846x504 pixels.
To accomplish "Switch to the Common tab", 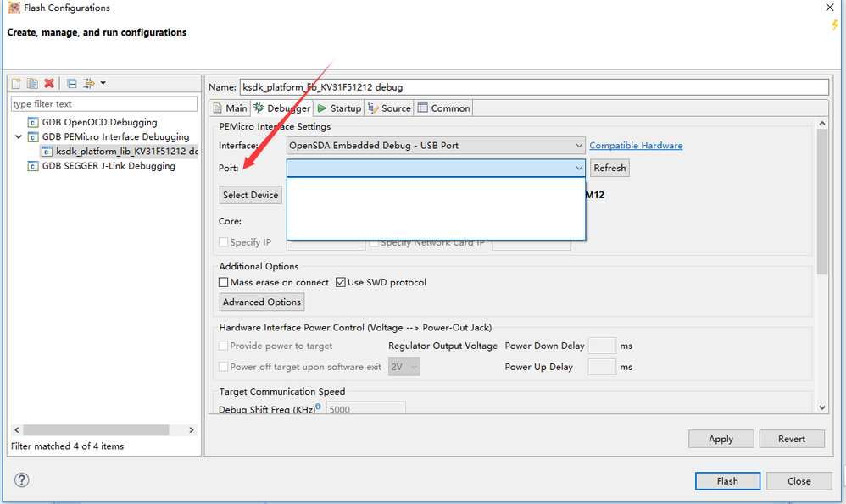I will 443,108.
